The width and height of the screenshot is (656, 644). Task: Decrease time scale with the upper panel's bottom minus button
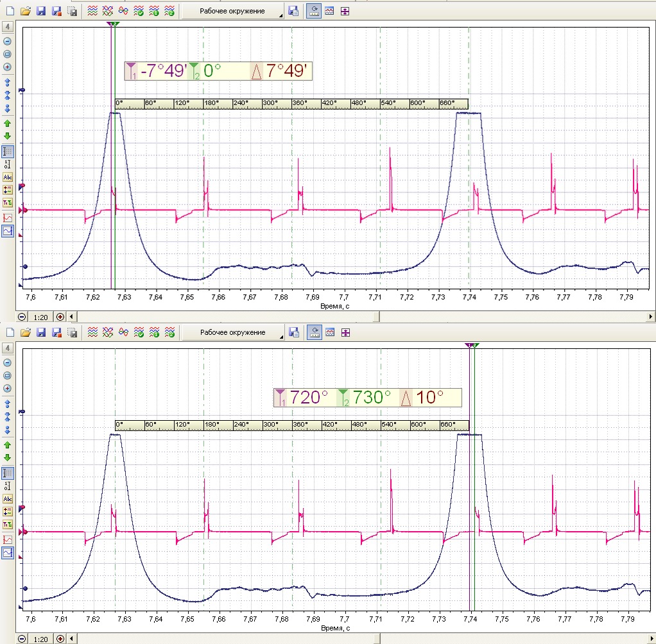point(22,317)
